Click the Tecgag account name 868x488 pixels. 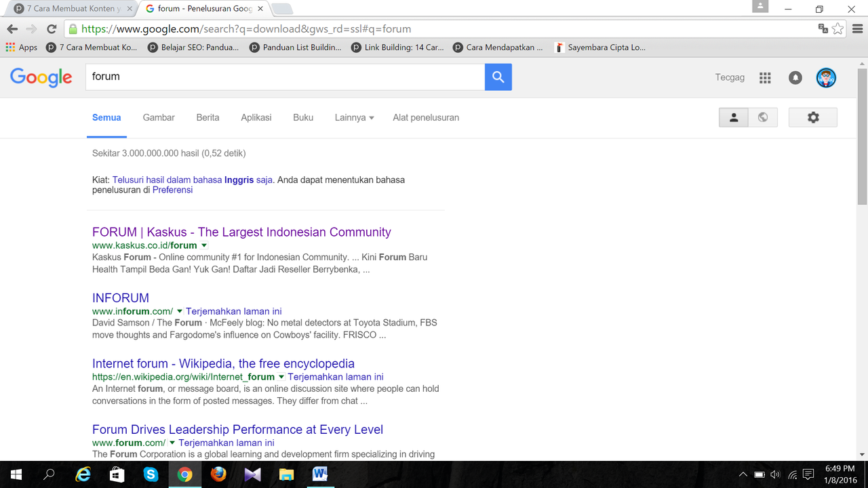point(730,77)
